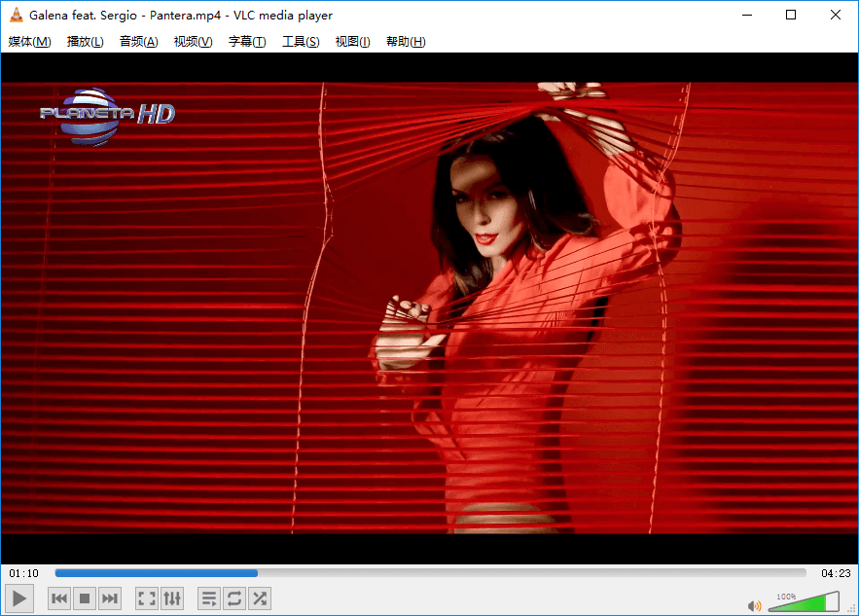
Task: Open the 视图(I) menu
Action: coord(353,42)
